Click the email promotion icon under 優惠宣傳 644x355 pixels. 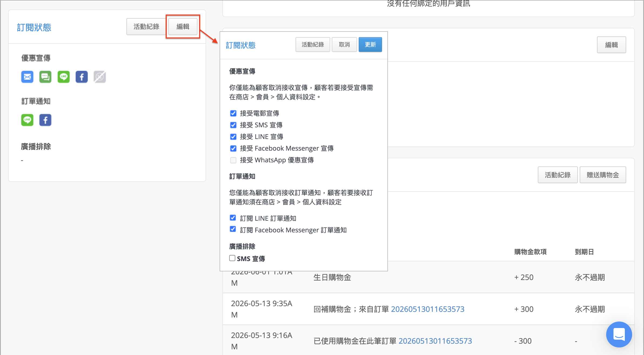[27, 77]
